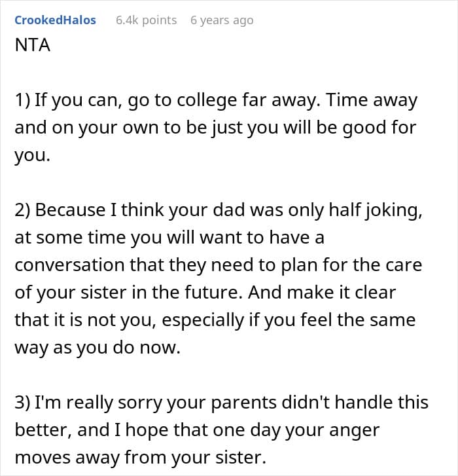
Task: Click the line 'at some time you will want'
Action: coord(169,238)
